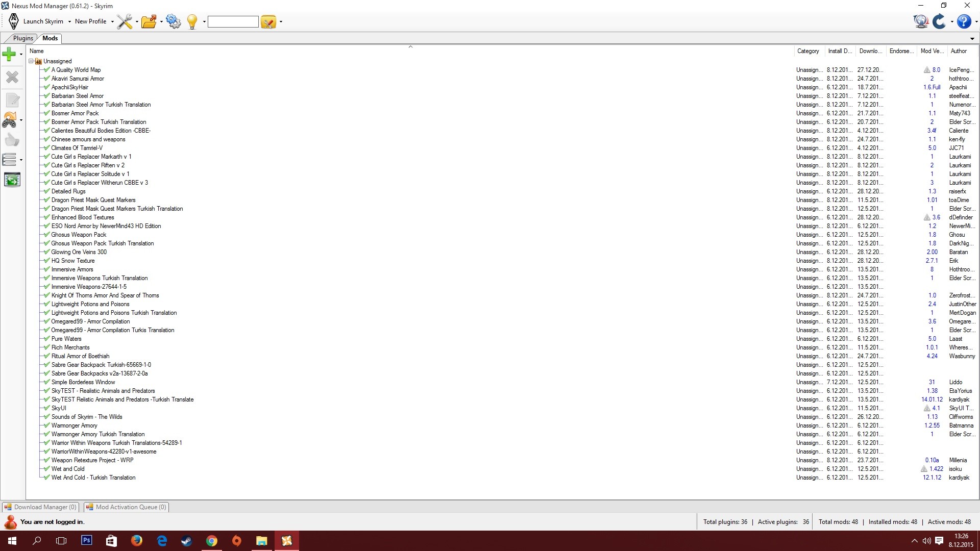Image resolution: width=980 pixels, height=551 pixels.
Task: Select the Enhanced Blood Textures row
Action: click(x=503, y=217)
